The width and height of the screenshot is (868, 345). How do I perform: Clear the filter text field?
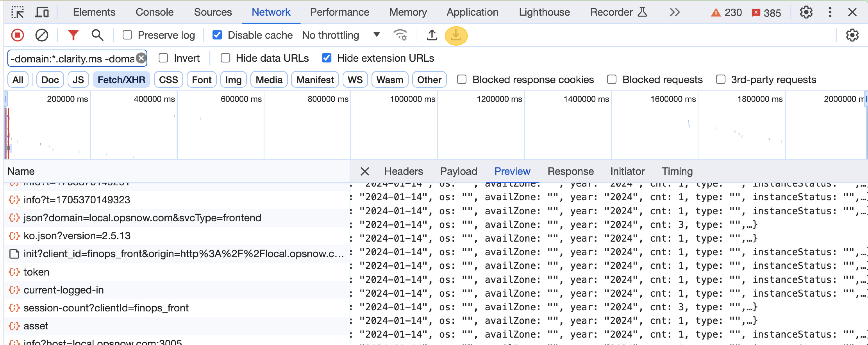point(142,58)
